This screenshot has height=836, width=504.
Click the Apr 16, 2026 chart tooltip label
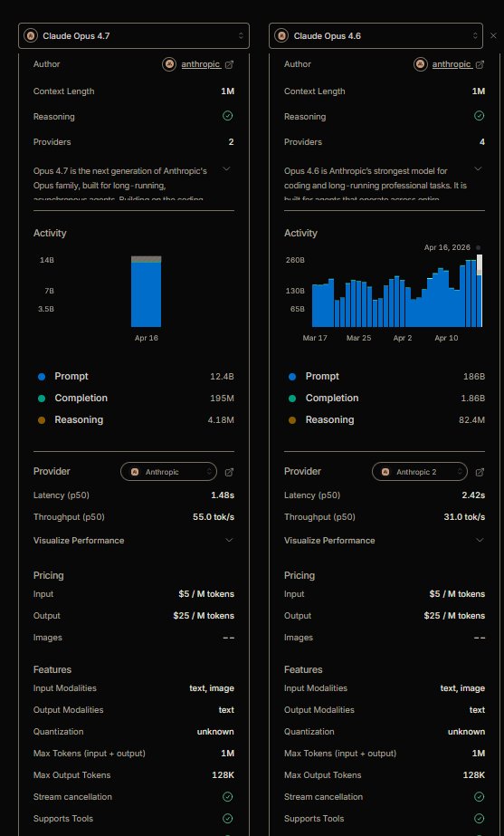click(x=447, y=247)
